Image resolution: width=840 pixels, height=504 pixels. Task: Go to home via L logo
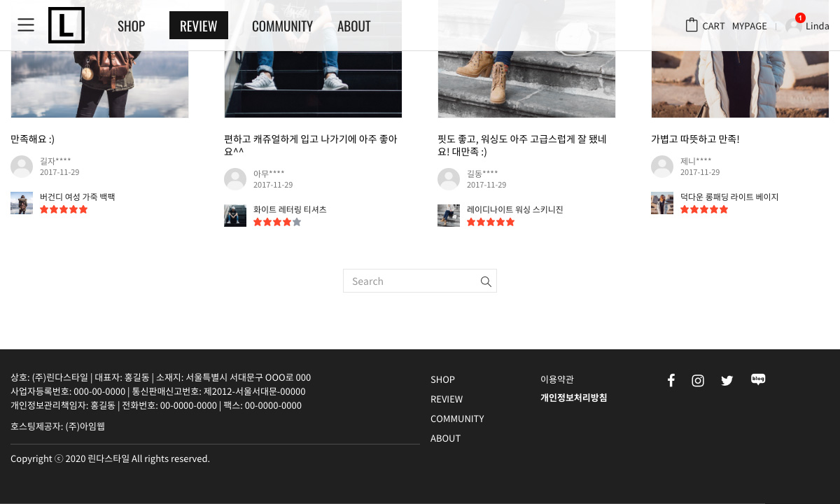click(x=66, y=25)
